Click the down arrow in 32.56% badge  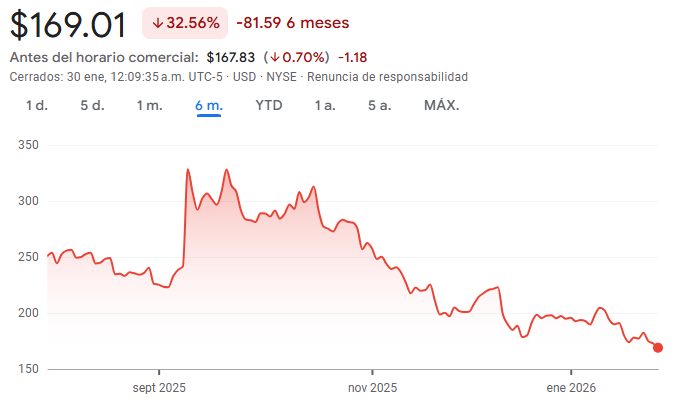point(158,23)
